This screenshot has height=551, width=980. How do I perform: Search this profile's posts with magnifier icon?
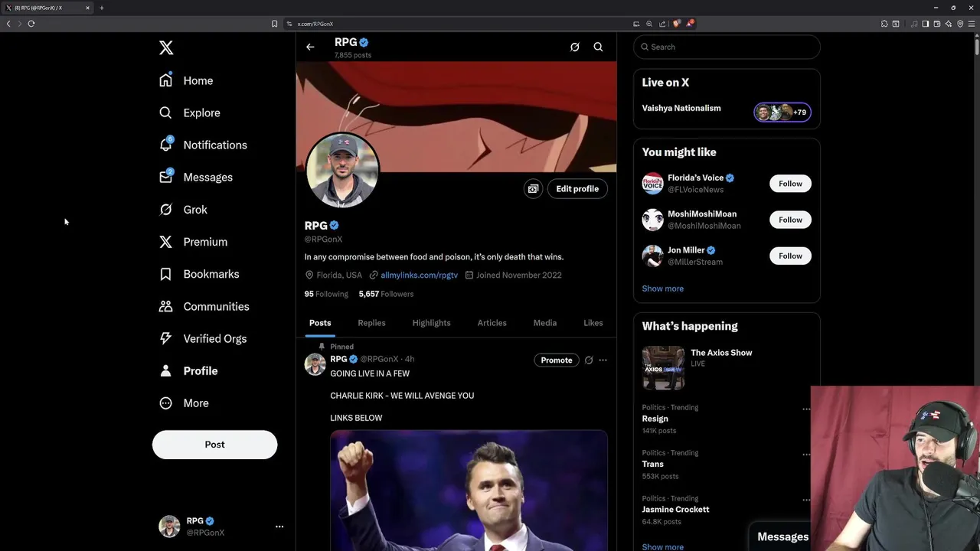(x=598, y=47)
